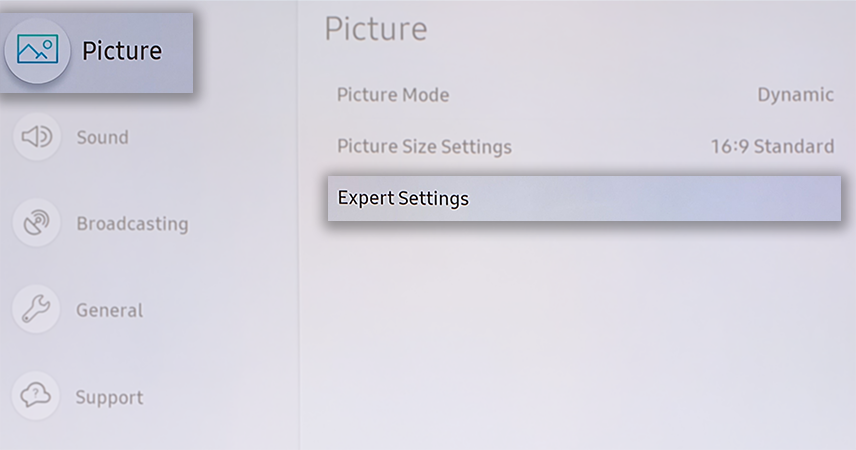Screen dimensions: 856x450
Task: Open the Support menu label
Action: [110, 397]
